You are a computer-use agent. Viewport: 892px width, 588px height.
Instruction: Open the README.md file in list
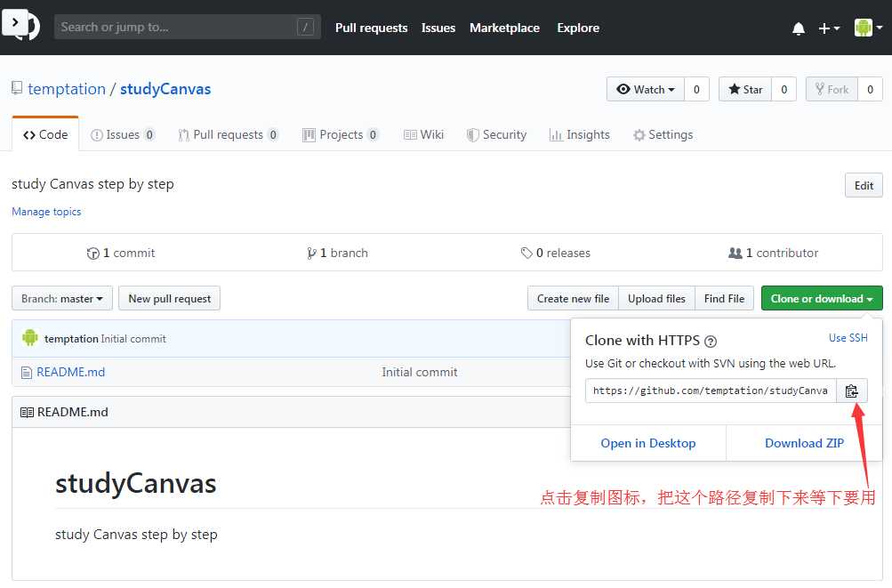point(70,372)
